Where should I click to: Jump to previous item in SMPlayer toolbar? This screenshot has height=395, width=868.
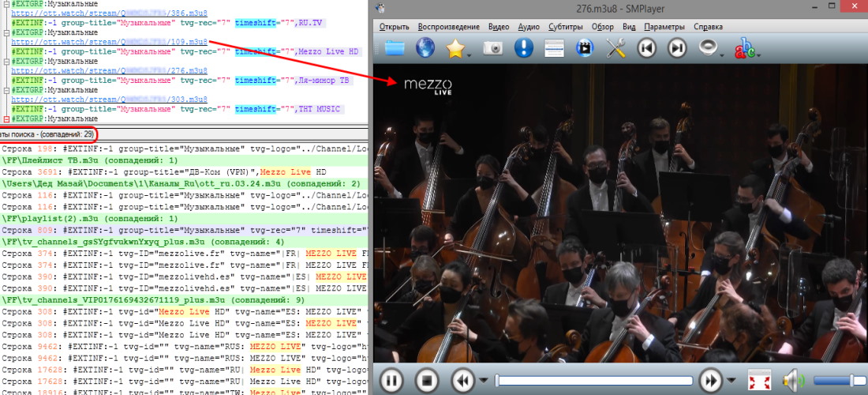coord(646,48)
